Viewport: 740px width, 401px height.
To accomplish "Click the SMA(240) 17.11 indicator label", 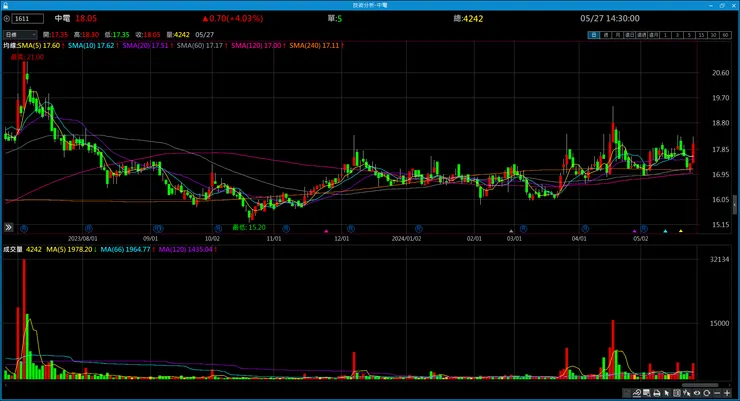I will click(314, 45).
